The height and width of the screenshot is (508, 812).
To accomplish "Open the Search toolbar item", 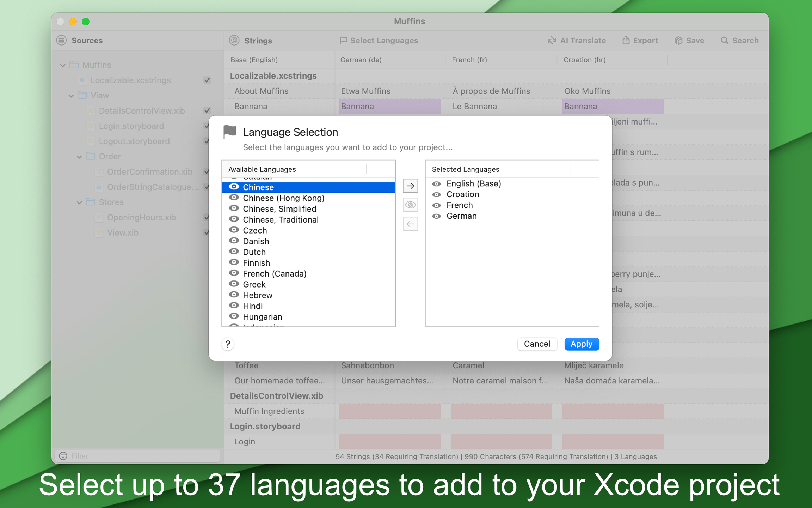I will (x=739, y=41).
